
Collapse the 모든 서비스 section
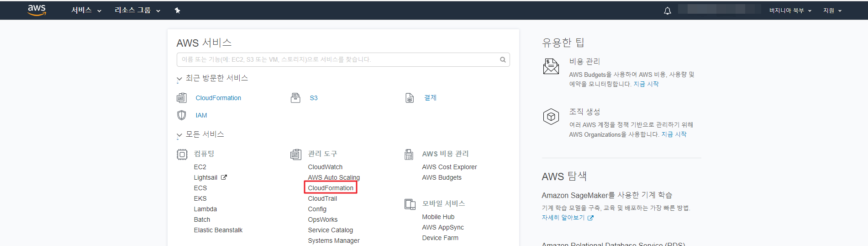[x=179, y=135]
